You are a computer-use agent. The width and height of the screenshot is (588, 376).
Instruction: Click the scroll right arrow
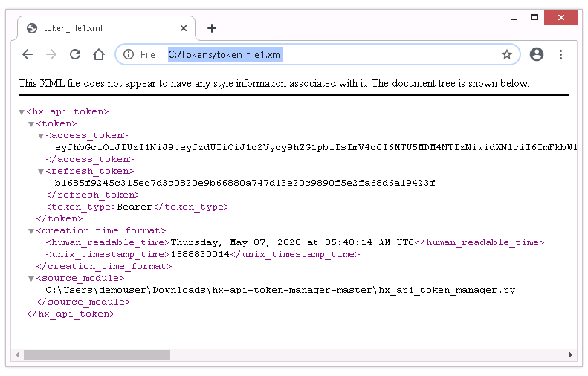tap(570, 354)
